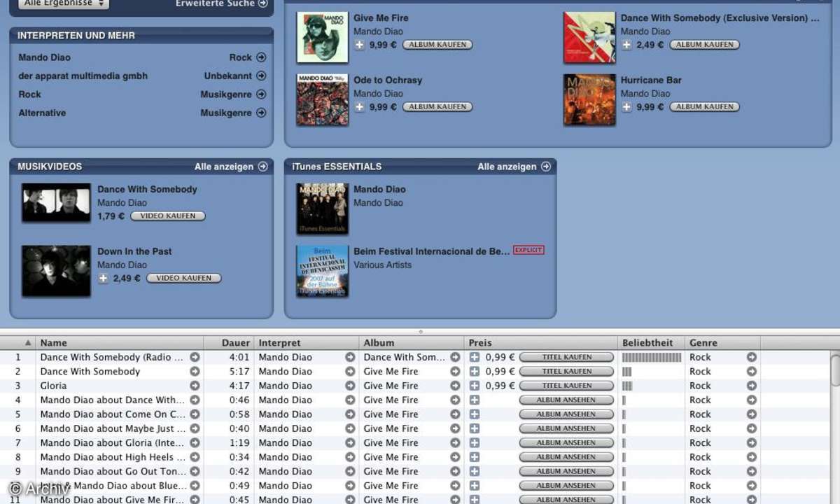Viewport: 840px width, 504px height.
Task: Click genre arrow on track 5 row
Action: [752, 414]
